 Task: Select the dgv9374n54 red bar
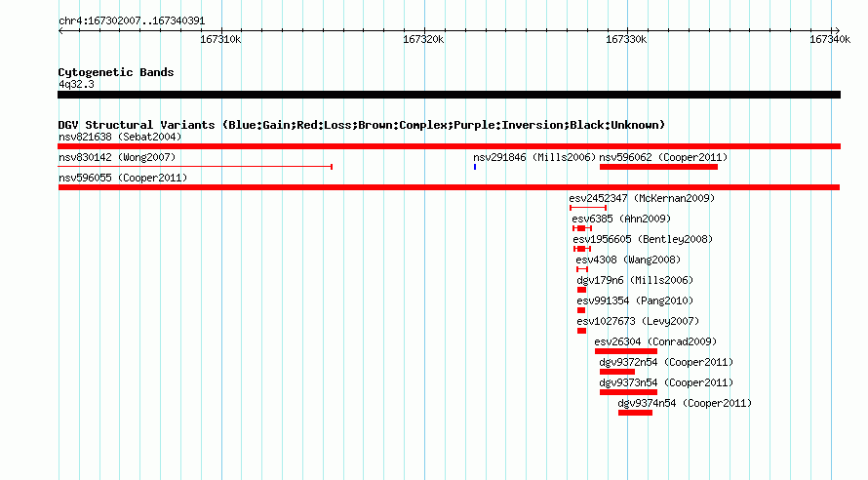pos(636,413)
